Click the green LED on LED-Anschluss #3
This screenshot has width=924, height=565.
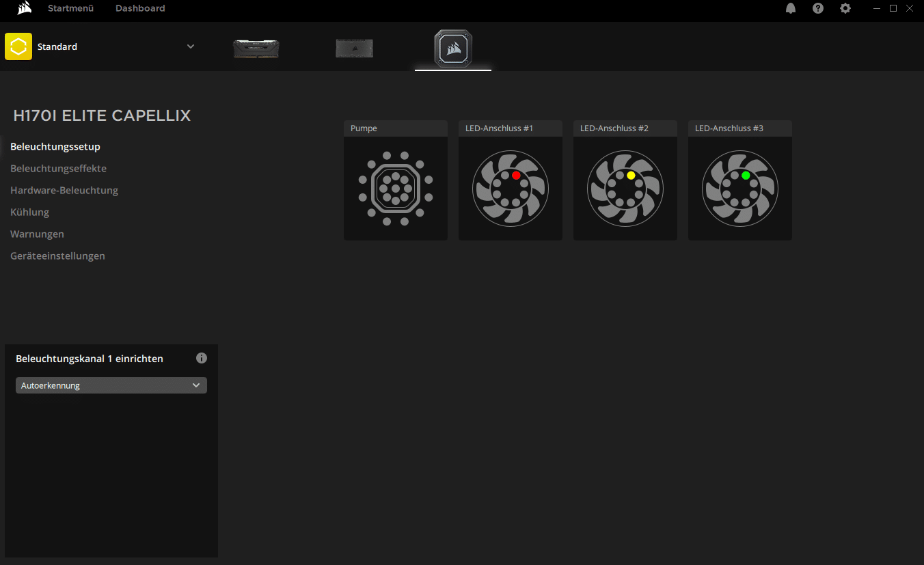tap(746, 176)
